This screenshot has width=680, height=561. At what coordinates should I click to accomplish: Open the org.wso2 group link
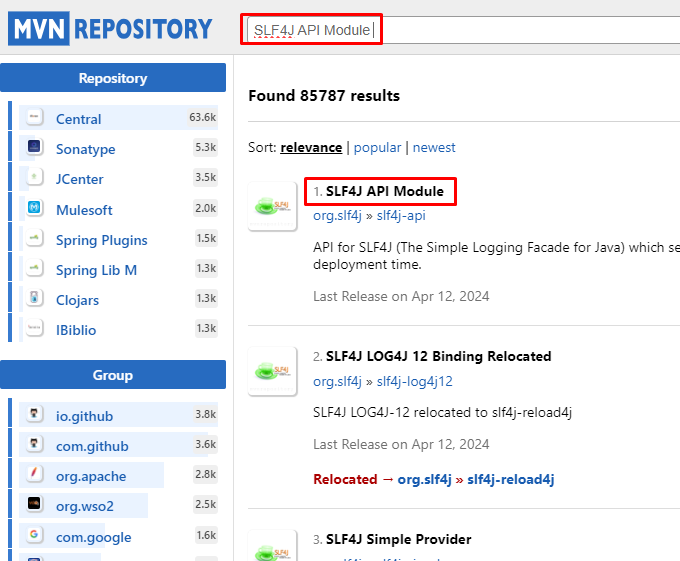[85, 506]
